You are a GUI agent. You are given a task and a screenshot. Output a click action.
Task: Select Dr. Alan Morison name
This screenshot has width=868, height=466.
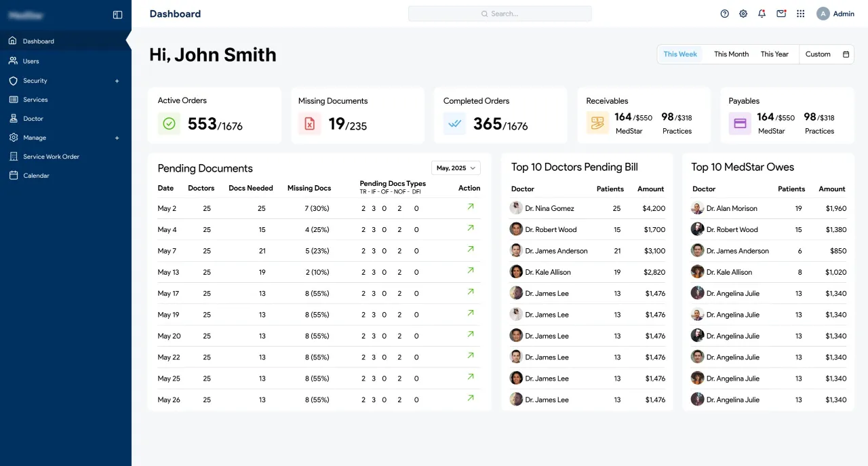732,208
